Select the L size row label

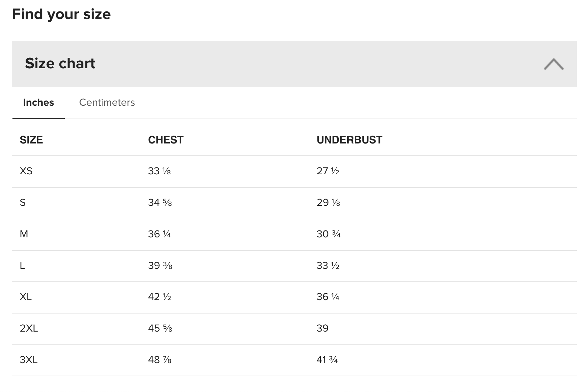(22, 265)
